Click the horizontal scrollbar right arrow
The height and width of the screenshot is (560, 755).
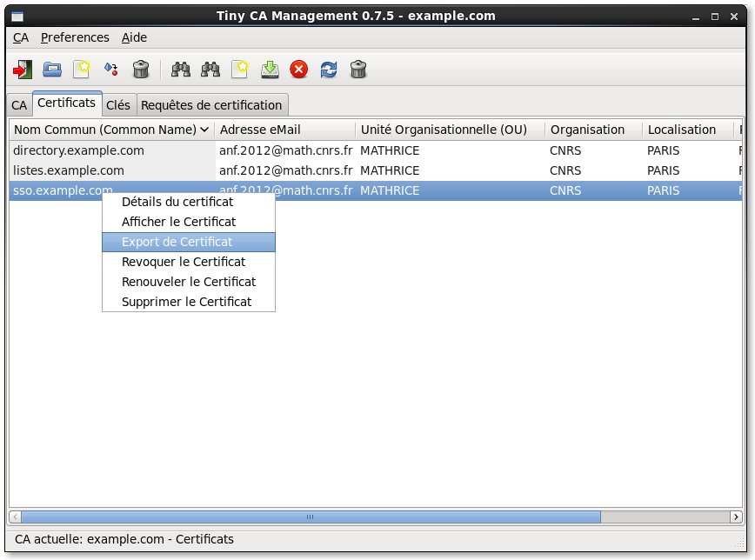point(736,517)
